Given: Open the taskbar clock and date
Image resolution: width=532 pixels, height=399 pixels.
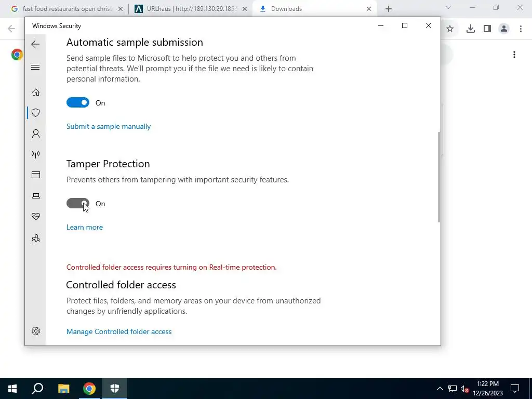Looking at the screenshot, I should (x=488, y=389).
